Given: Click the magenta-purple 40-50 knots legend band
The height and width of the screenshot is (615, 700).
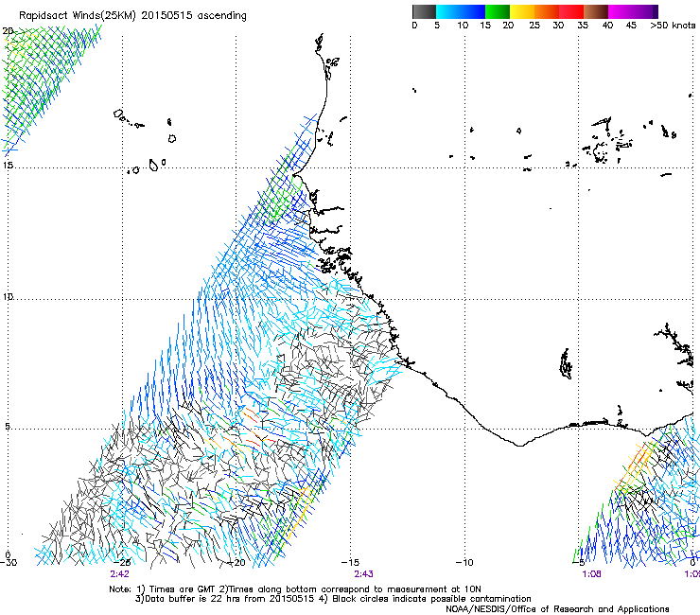Looking at the screenshot, I should (633, 11).
